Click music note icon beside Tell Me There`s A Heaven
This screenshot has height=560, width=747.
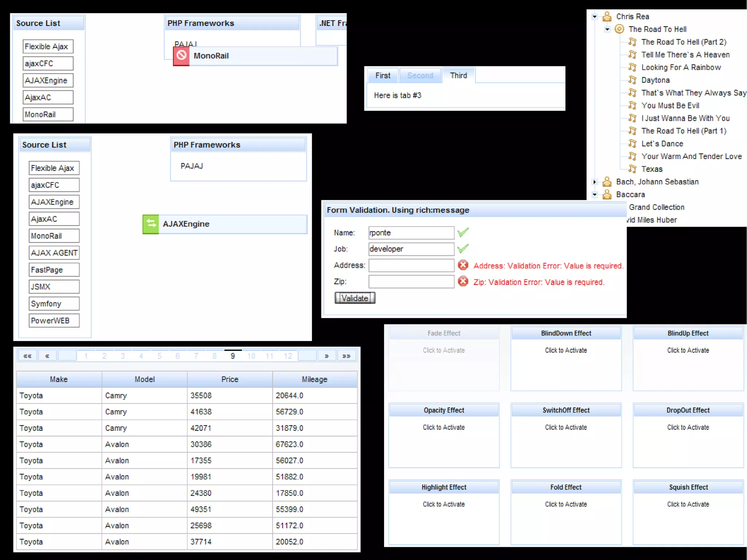632,54
